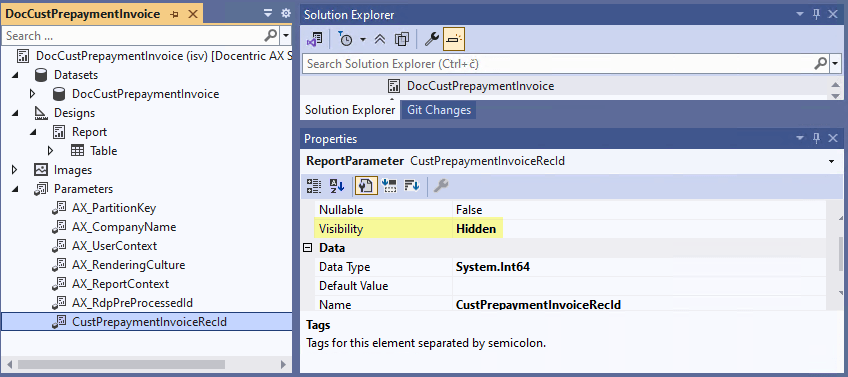
Task: Expand the Images node
Action: [x=15, y=170]
